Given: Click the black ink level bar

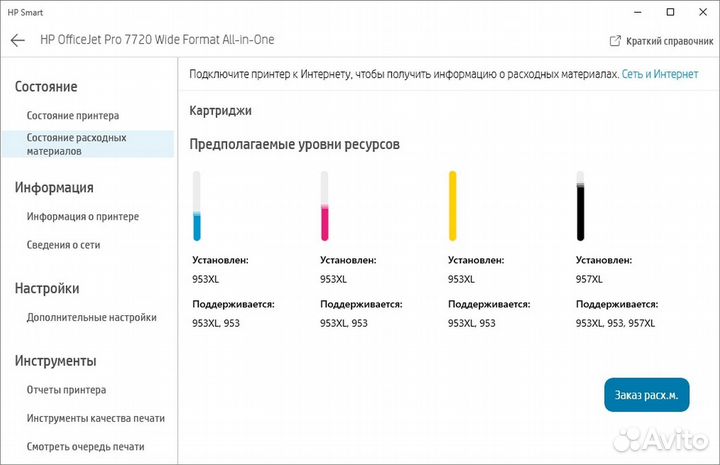Looking at the screenshot, I should 580,206.
